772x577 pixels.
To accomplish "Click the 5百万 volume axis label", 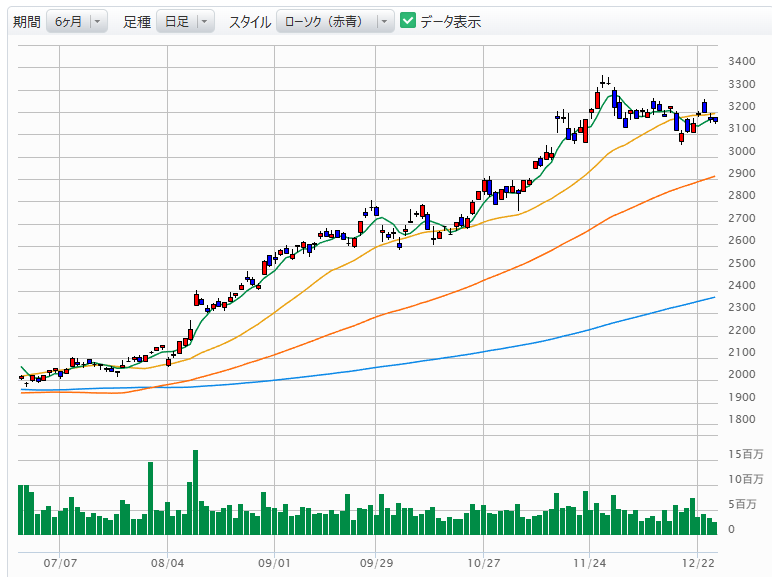I will [x=745, y=504].
